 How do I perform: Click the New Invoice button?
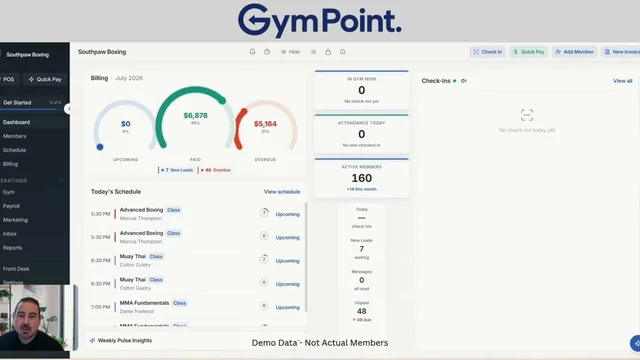(621, 52)
